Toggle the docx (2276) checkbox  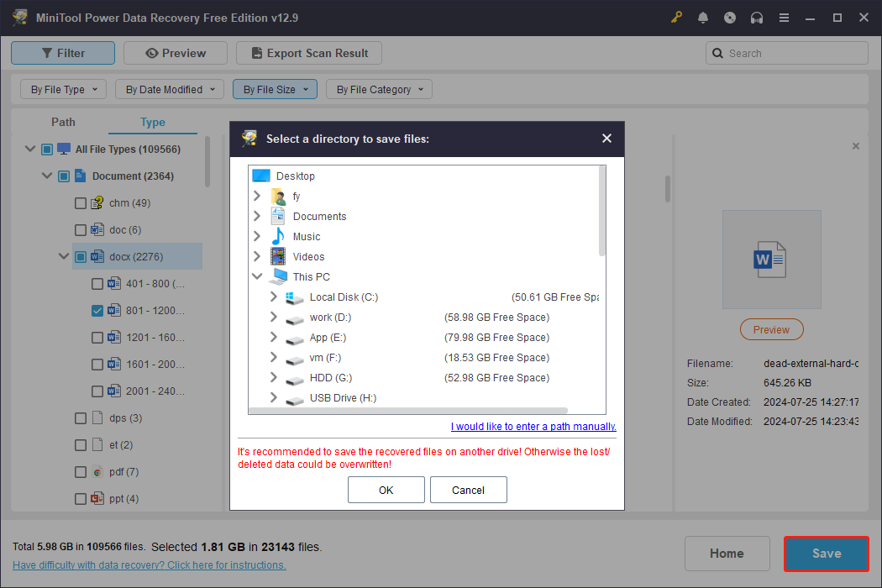click(x=81, y=256)
